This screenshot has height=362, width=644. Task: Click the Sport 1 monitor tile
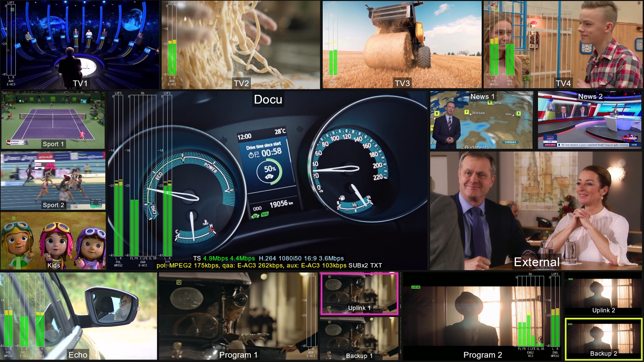click(x=53, y=119)
